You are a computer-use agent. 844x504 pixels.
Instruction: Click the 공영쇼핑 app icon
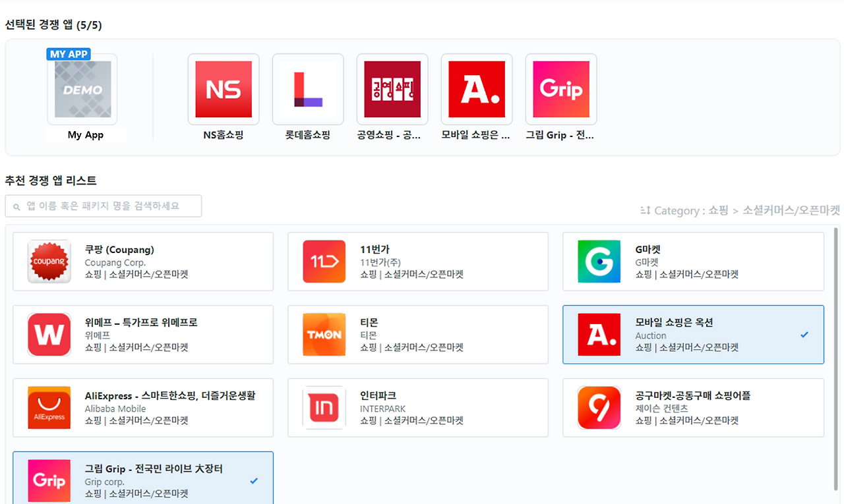(x=392, y=90)
